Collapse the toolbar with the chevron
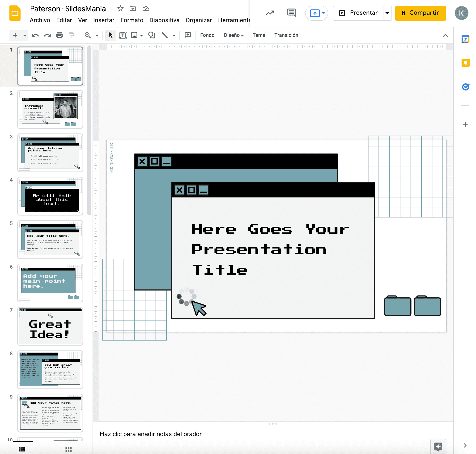Screen dimensions: 476x454 (x=446, y=35)
